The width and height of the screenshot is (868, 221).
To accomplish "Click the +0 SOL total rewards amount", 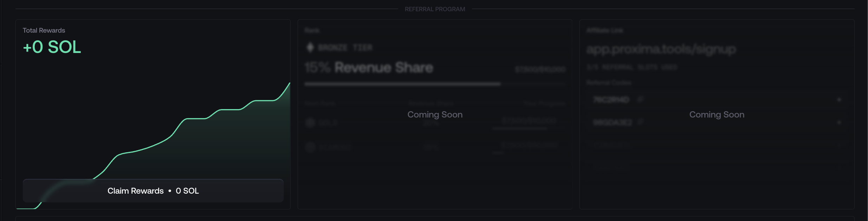I will tap(52, 47).
